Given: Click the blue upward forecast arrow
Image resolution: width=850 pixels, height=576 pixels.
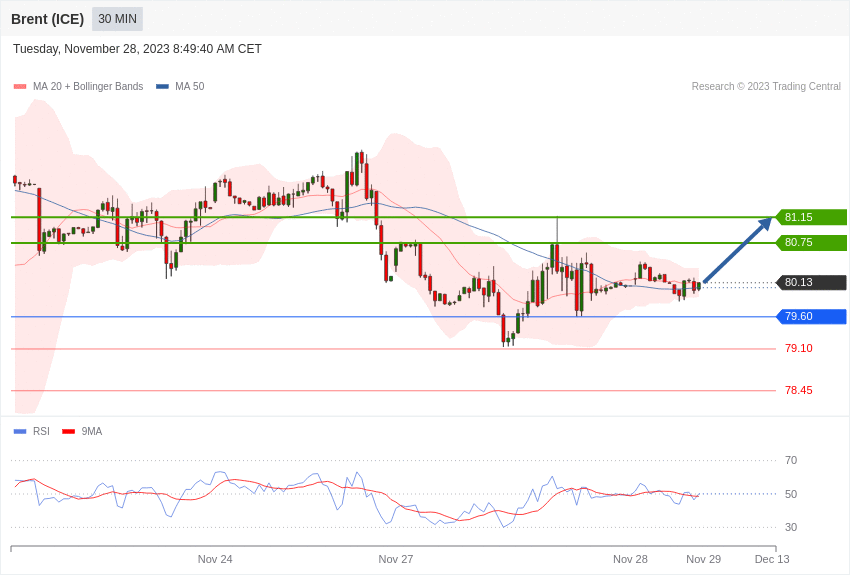Looking at the screenshot, I should click(738, 250).
